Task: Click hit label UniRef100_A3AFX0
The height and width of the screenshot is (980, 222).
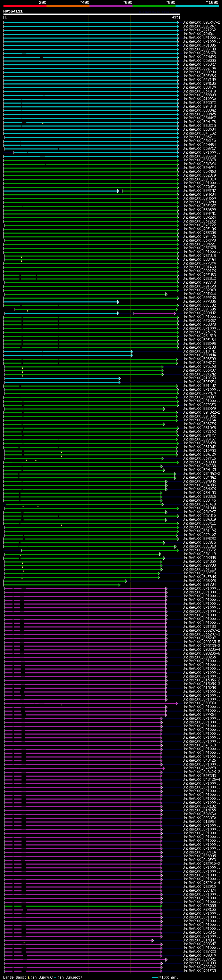Action: pyautogui.click(x=199, y=703)
